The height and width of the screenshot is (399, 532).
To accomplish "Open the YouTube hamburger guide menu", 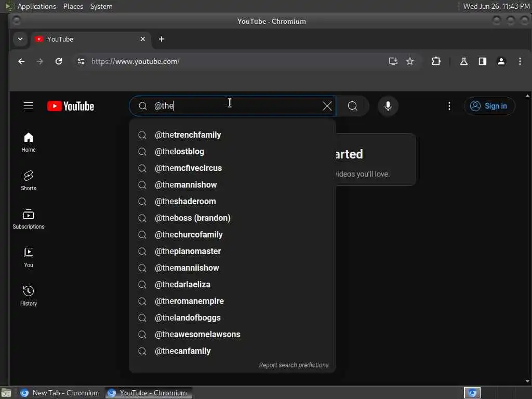I will [29, 106].
